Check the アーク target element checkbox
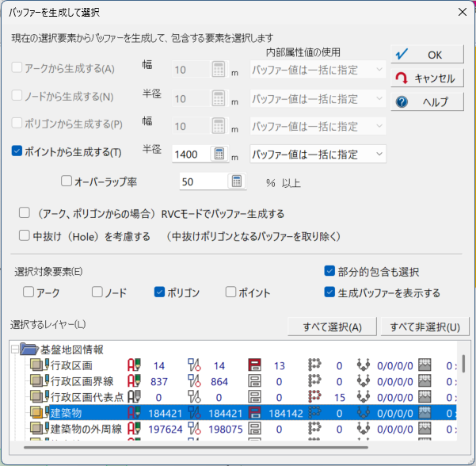Screen dimensions: 476x466 pyautogui.click(x=29, y=292)
